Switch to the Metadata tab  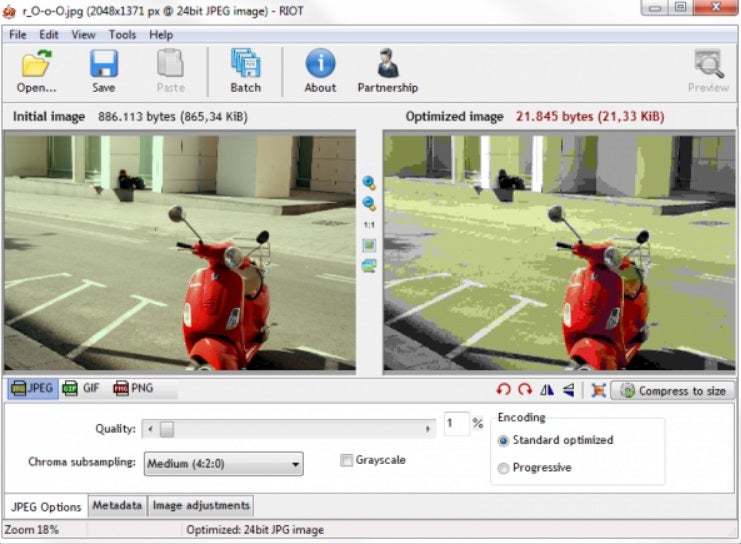click(x=117, y=506)
